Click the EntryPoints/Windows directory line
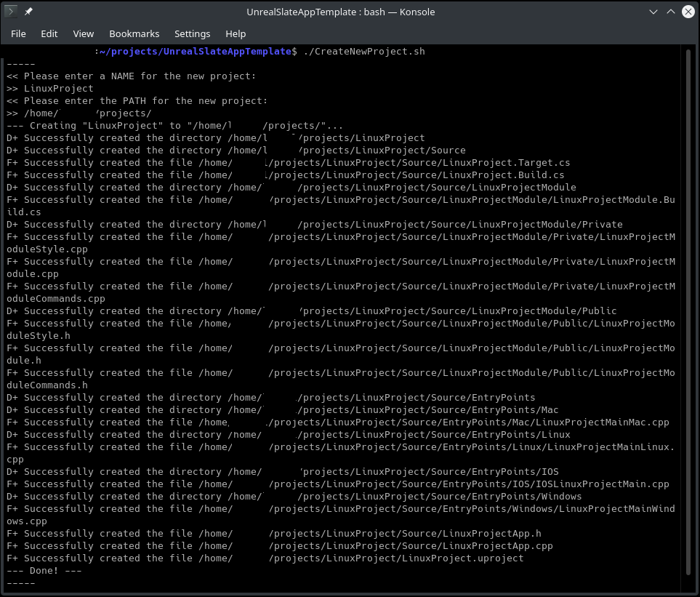Screen dimensions: 700x597 pos(294,497)
